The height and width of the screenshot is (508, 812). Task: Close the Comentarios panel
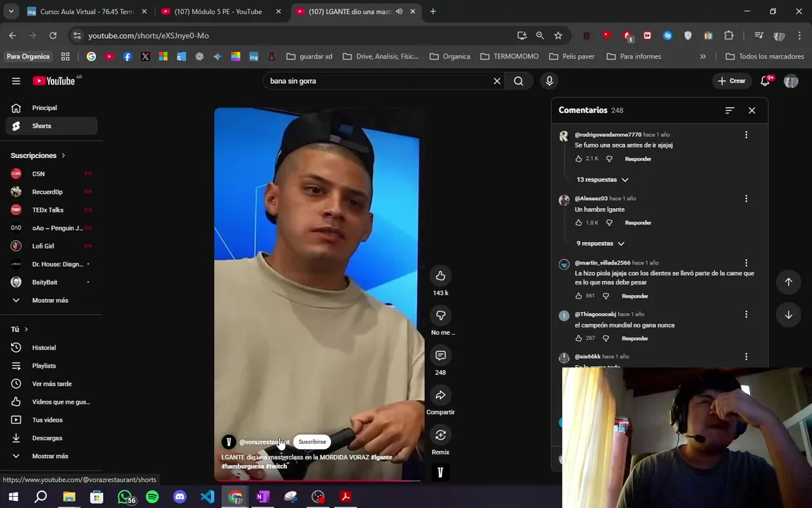(752, 110)
